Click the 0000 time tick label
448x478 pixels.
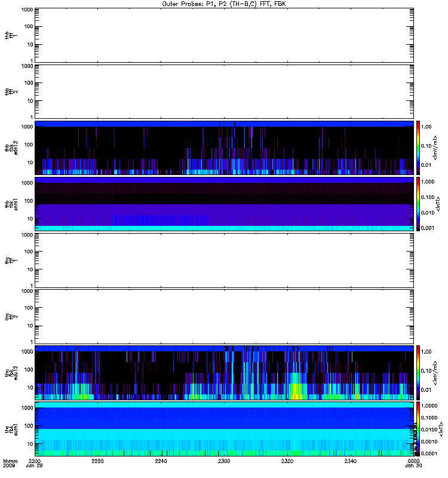(413, 461)
